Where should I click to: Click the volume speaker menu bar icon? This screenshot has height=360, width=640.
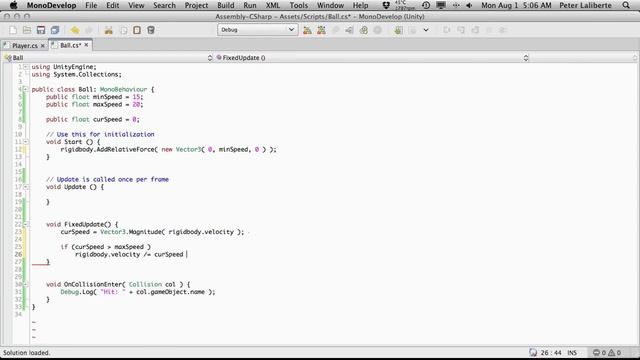(469, 5)
